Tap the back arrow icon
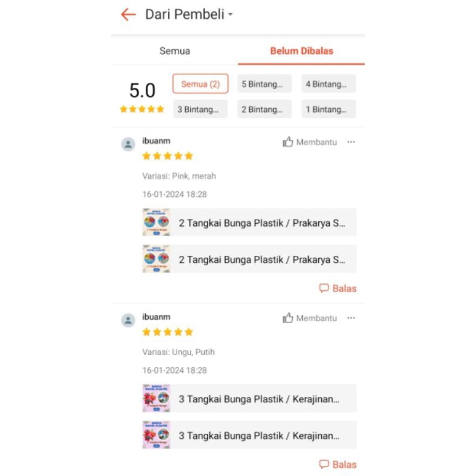This screenshot has height=476, width=476. click(128, 15)
